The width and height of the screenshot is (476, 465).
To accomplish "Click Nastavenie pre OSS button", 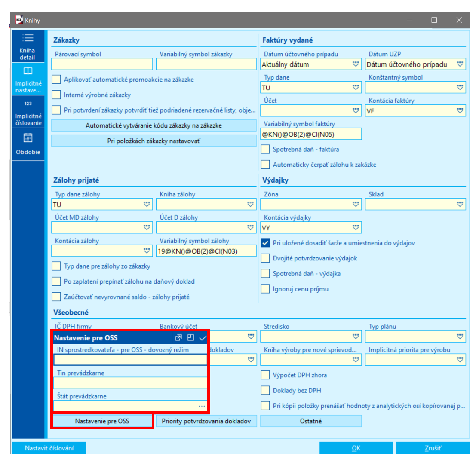I will coord(102,421).
